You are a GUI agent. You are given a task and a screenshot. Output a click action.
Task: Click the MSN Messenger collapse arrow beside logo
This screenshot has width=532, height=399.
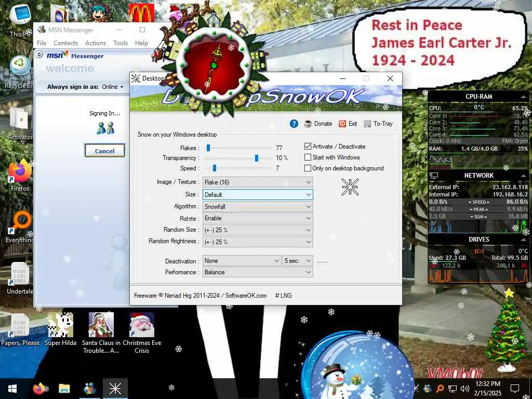click(x=39, y=54)
